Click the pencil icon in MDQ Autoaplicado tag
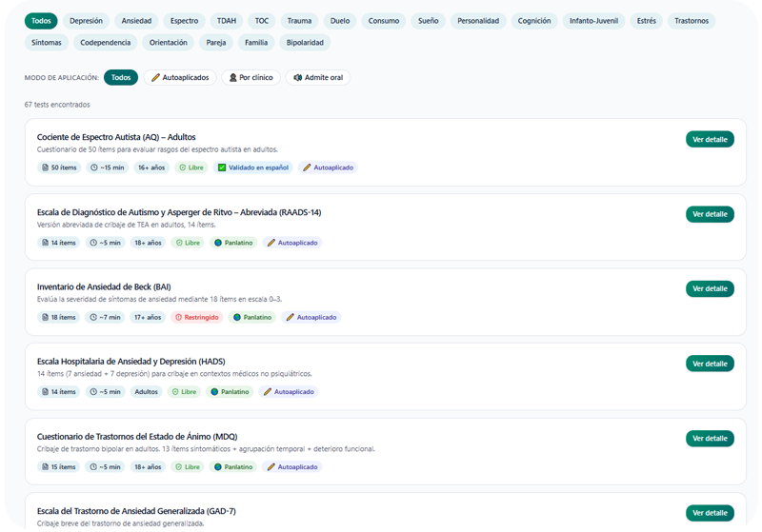 [271, 467]
